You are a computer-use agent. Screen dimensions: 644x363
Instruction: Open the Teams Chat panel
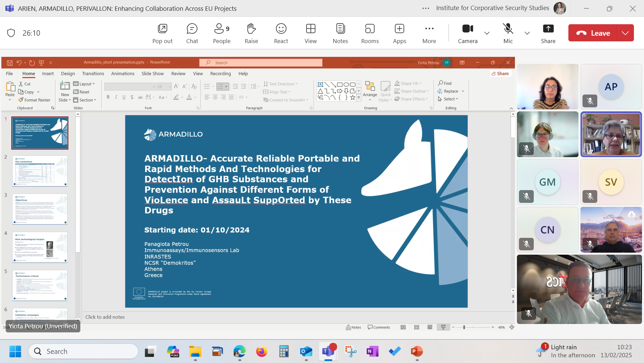[x=192, y=33]
